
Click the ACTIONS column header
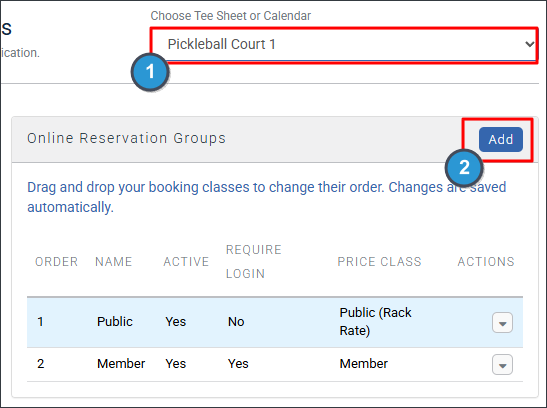[486, 262]
